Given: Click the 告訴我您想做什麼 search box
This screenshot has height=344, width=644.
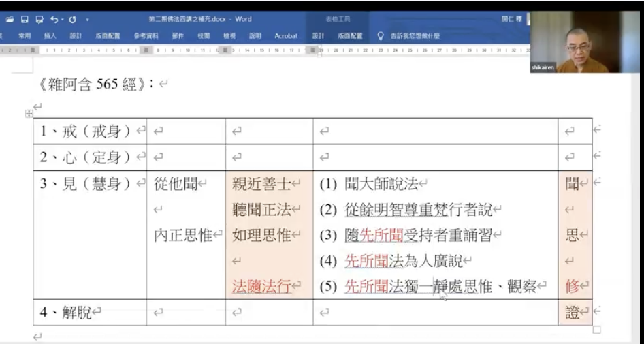Looking at the screenshot, I should [x=417, y=35].
